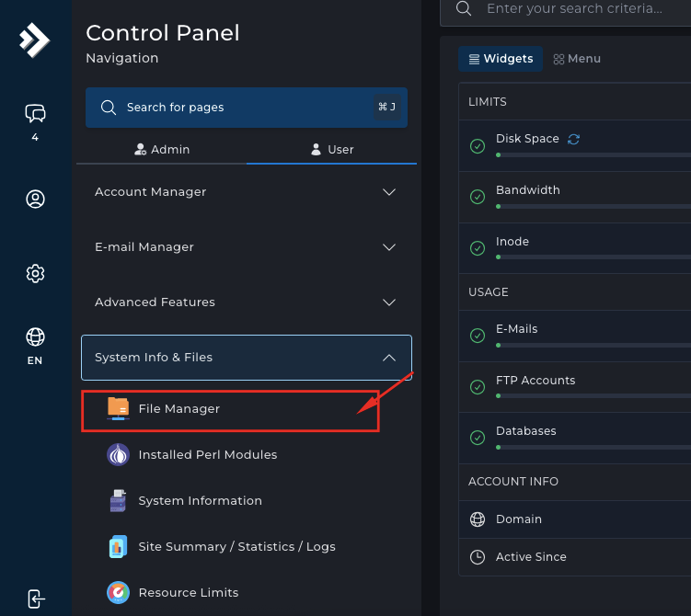Viewport: 691px width, 616px height.
Task: Click the System Information server icon
Action: [118, 501]
